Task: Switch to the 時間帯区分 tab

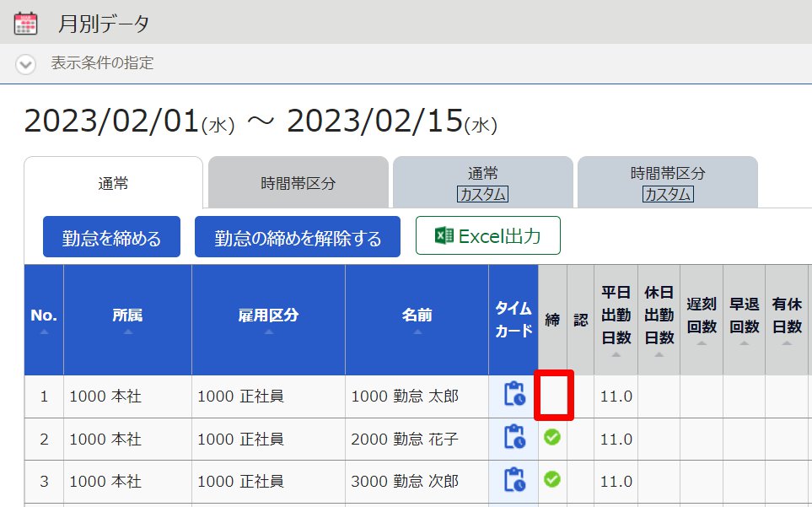Action: coord(298,183)
